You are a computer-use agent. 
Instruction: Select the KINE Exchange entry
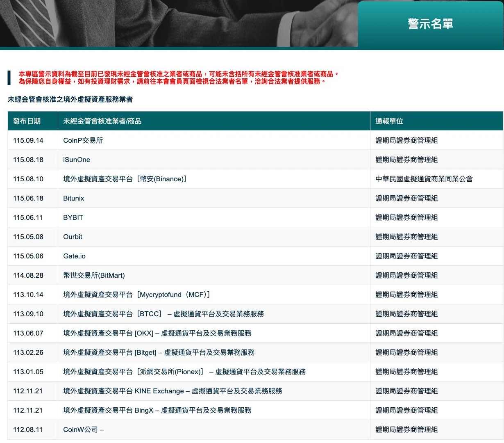[x=173, y=391]
